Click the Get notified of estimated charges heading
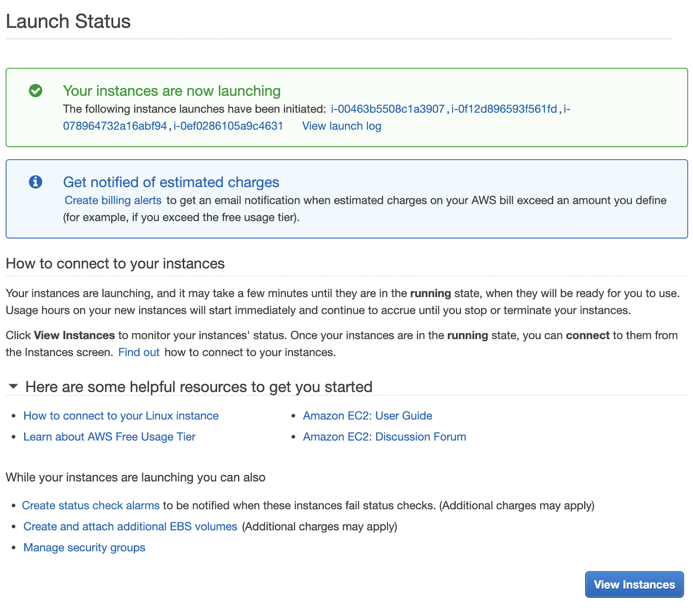Image resolution: width=693 pixels, height=616 pixels. click(171, 182)
